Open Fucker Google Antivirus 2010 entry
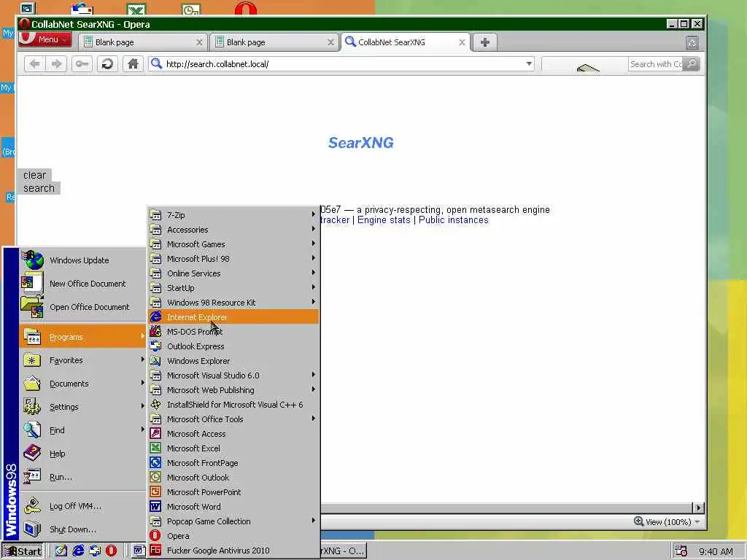Screen dimensions: 747x560 233,551
